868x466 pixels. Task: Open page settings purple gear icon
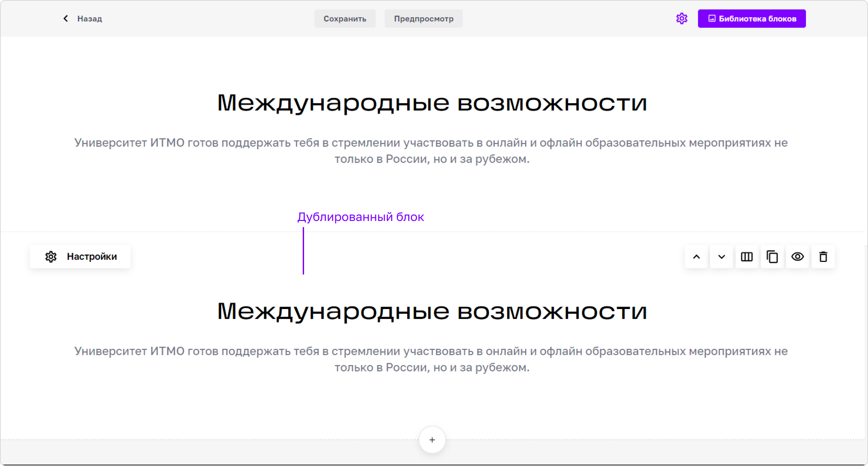pos(682,18)
